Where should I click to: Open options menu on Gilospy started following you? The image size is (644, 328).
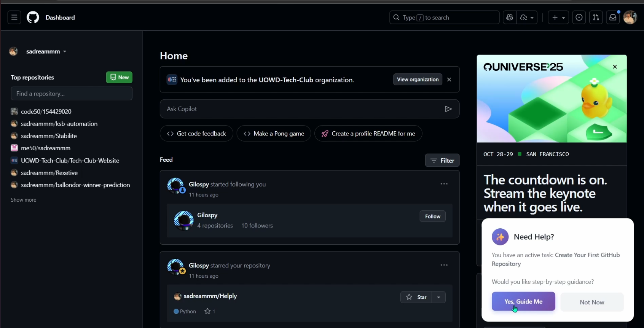coord(444,184)
